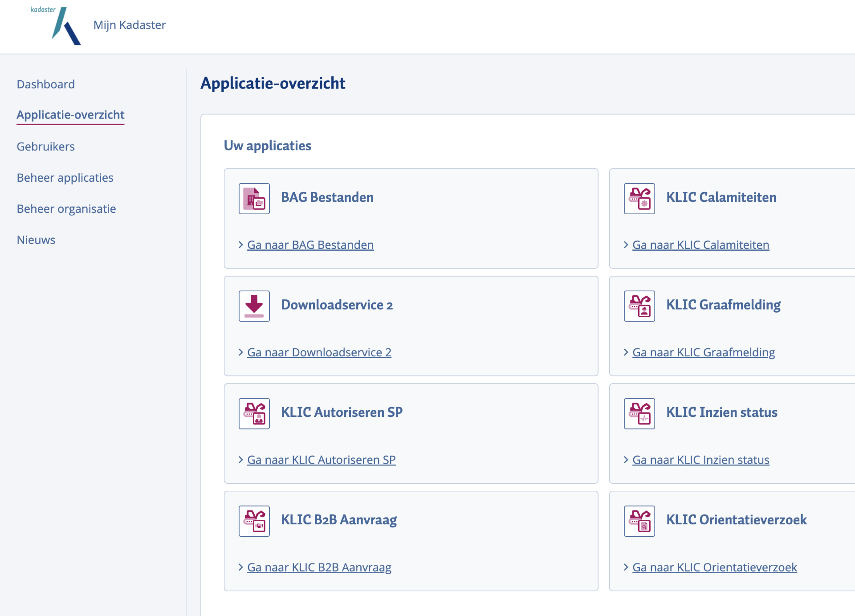Click the Downloadservice 2 card title
This screenshot has height=616, width=855.
coord(337,305)
